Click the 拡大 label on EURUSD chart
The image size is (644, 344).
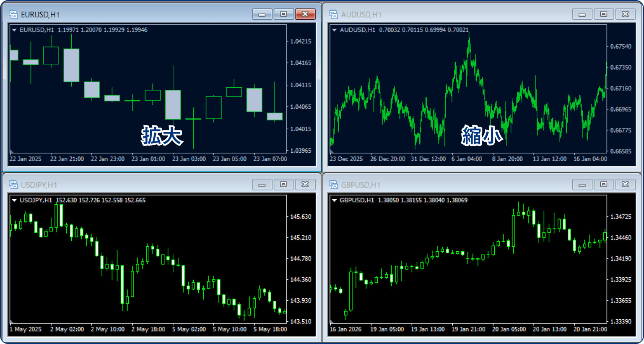[162, 136]
